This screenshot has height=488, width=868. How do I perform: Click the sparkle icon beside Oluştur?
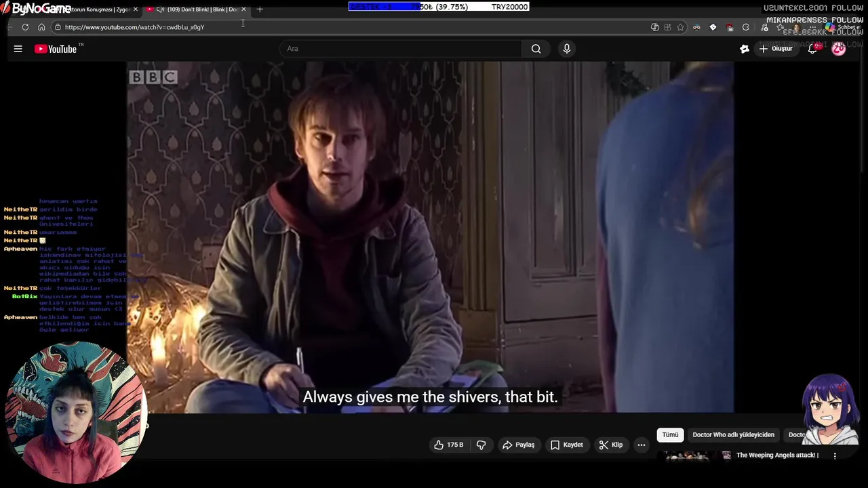(745, 49)
